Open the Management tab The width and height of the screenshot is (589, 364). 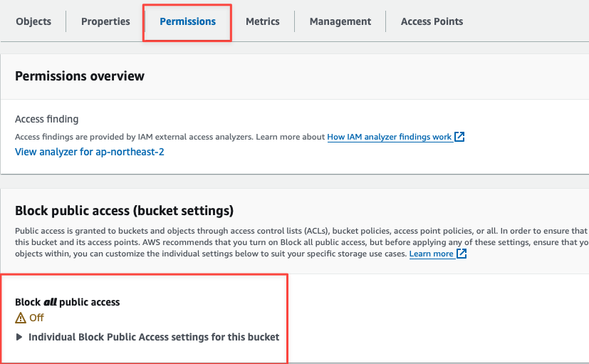340,21
